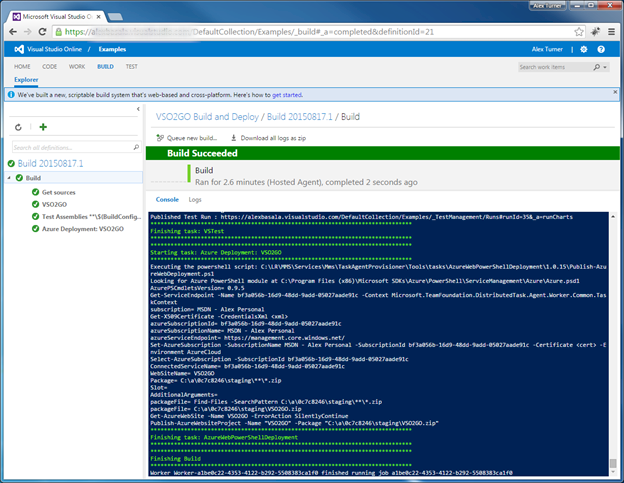The height and width of the screenshot is (483, 624).
Task: Click the magnifier in the definitions search box
Action: 136,147
